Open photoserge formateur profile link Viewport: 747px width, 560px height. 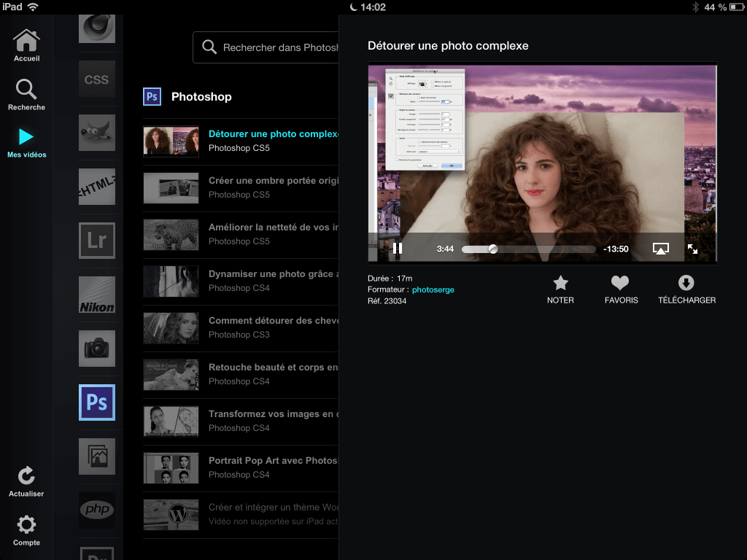coord(433,289)
